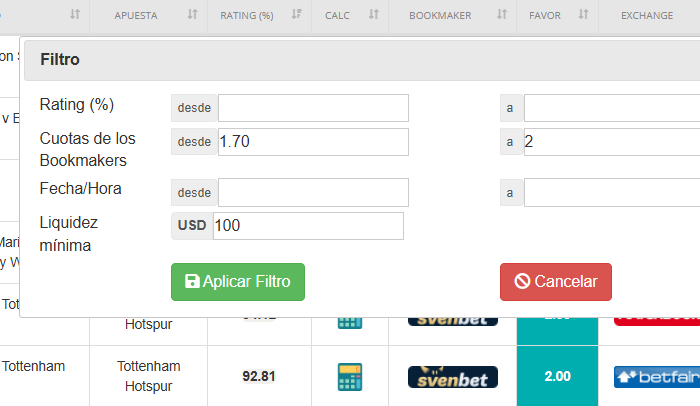Sort using the first column's arrows
Viewport: 700px width, 406px height.
pos(75,15)
